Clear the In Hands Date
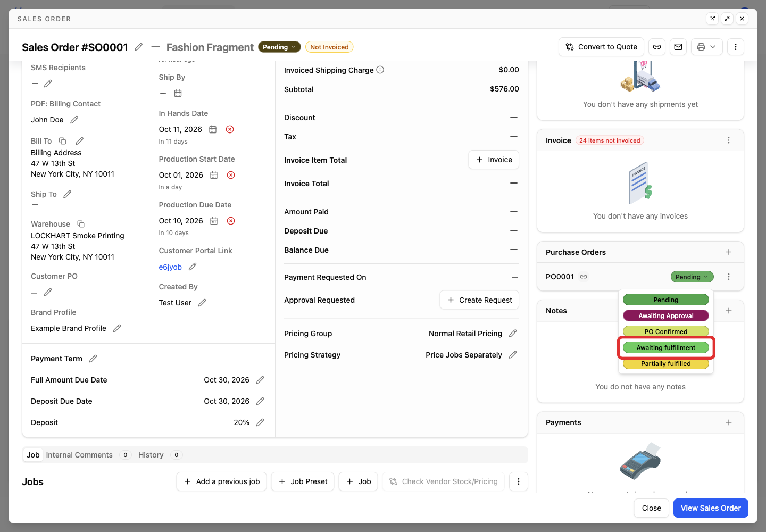The height and width of the screenshot is (532, 766). 230,129
